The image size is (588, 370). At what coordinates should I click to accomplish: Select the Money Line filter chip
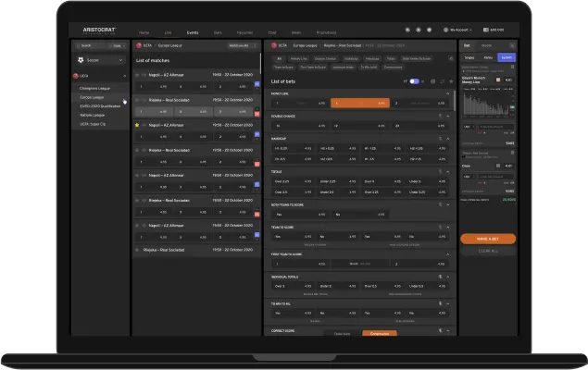click(298, 59)
